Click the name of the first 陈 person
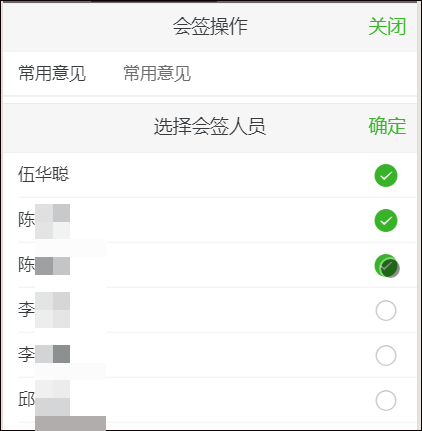 (x=44, y=221)
